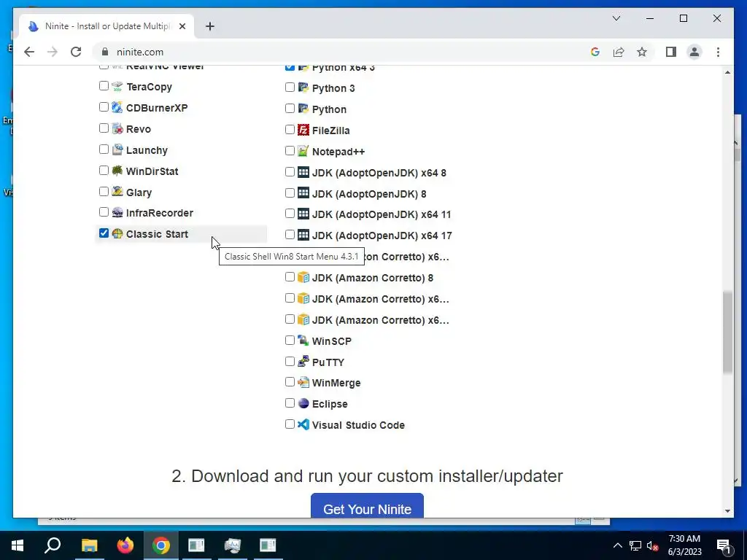Open Chrome tab search dropdown
The image size is (747, 560).
(x=616, y=18)
